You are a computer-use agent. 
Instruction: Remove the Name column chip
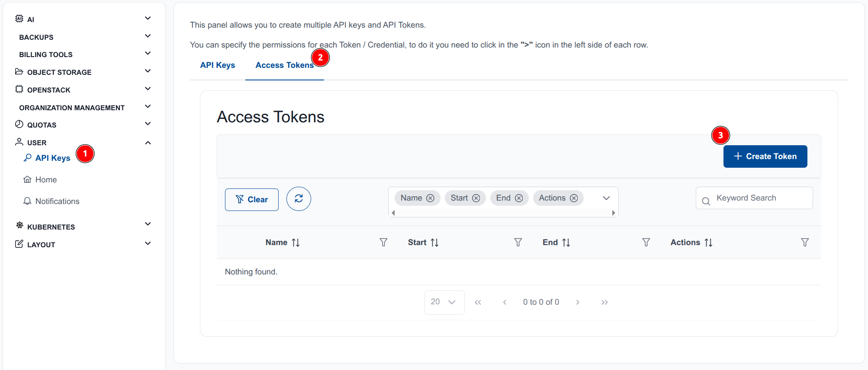(x=430, y=198)
